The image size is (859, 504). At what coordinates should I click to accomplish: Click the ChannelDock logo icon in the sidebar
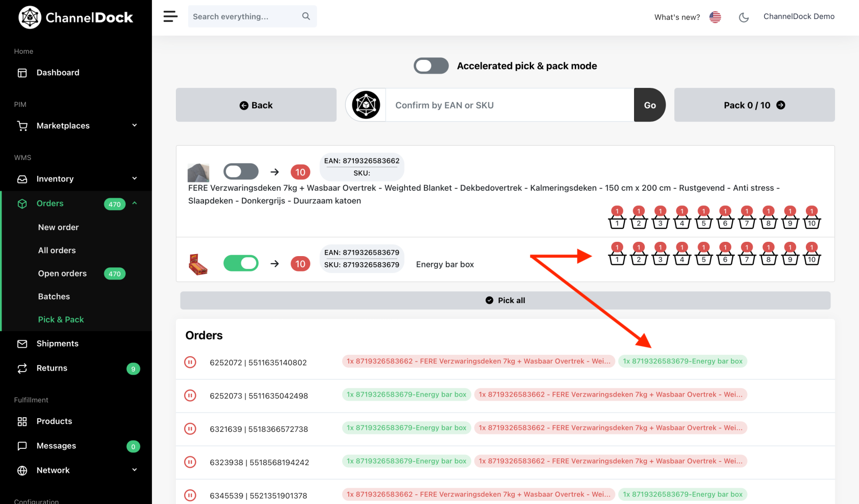point(30,17)
